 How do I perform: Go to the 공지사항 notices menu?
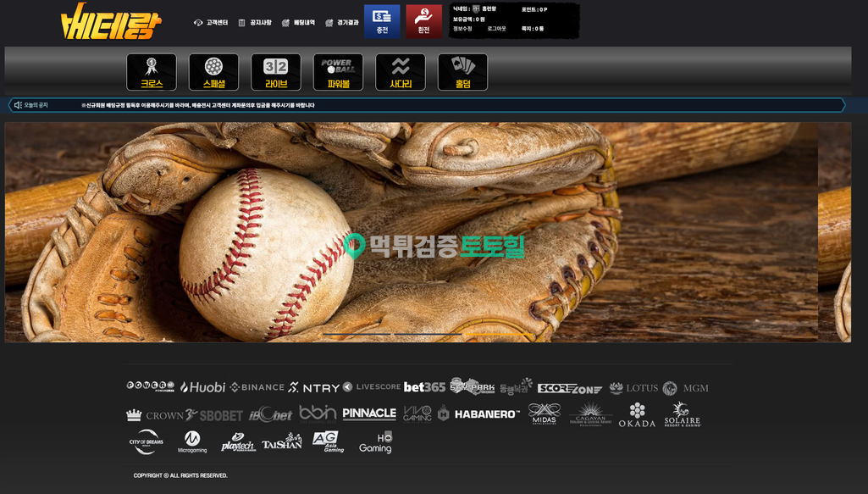pos(255,23)
